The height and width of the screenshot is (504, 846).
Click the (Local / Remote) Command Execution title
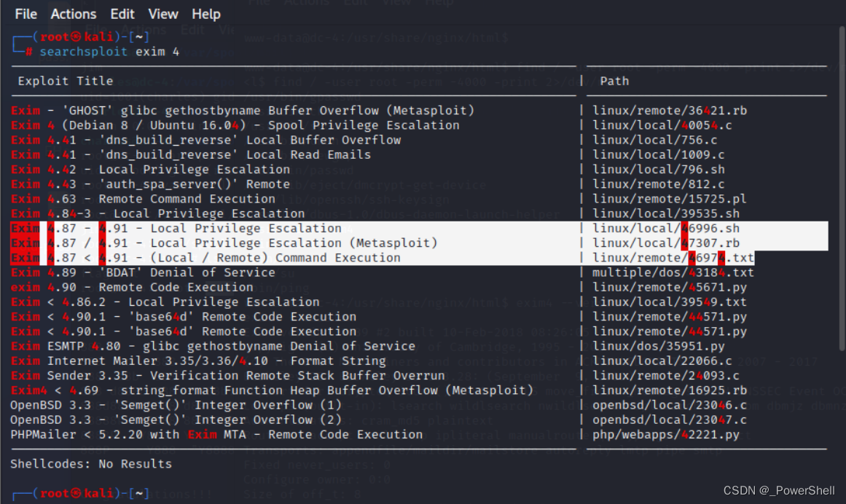click(x=205, y=258)
